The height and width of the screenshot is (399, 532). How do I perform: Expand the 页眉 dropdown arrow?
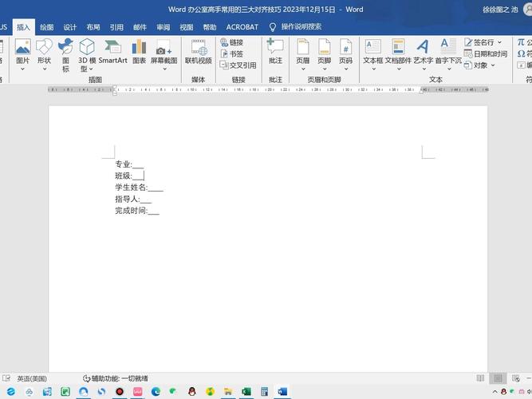coord(303,69)
